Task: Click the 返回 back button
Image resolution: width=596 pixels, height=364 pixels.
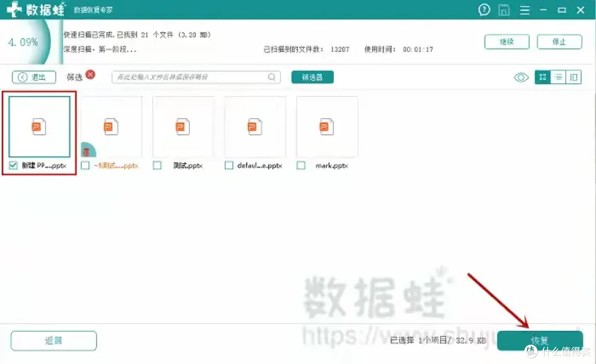Action: pyautogui.click(x=54, y=341)
